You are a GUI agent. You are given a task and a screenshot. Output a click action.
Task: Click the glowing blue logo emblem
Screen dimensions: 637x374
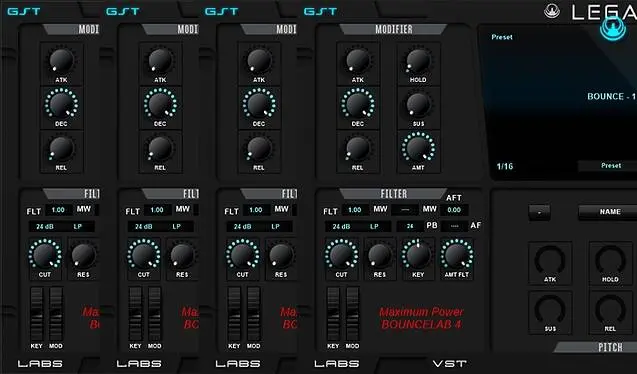click(613, 28)
